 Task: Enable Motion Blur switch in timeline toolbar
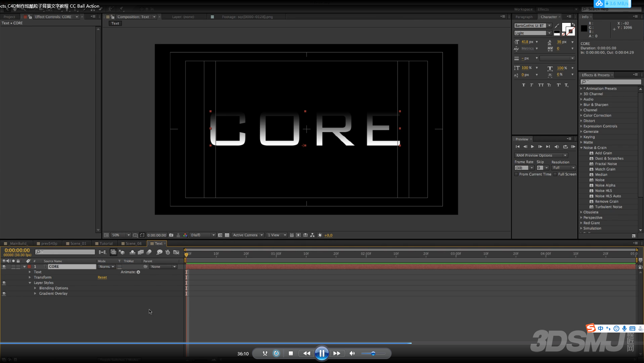(149, 252)
